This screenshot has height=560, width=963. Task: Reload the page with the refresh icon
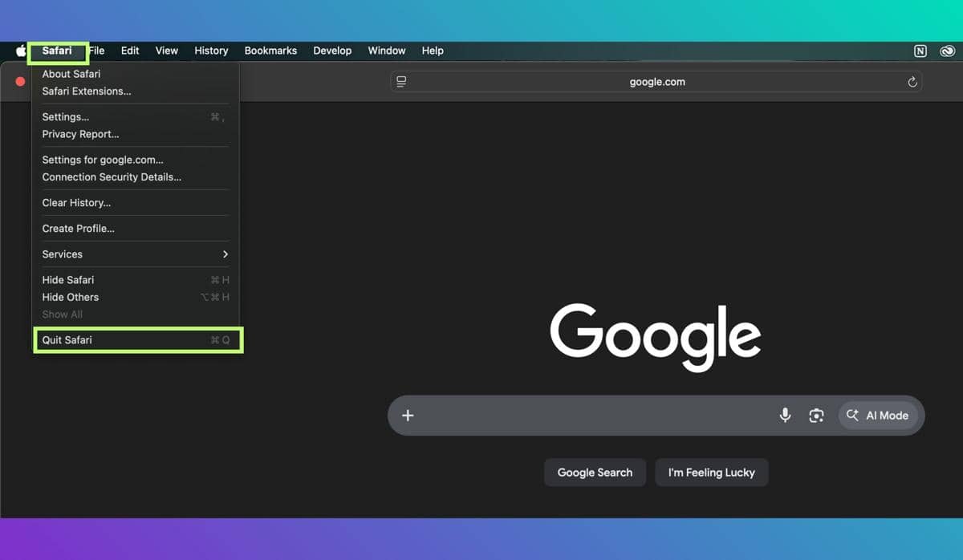pos(912,81)
